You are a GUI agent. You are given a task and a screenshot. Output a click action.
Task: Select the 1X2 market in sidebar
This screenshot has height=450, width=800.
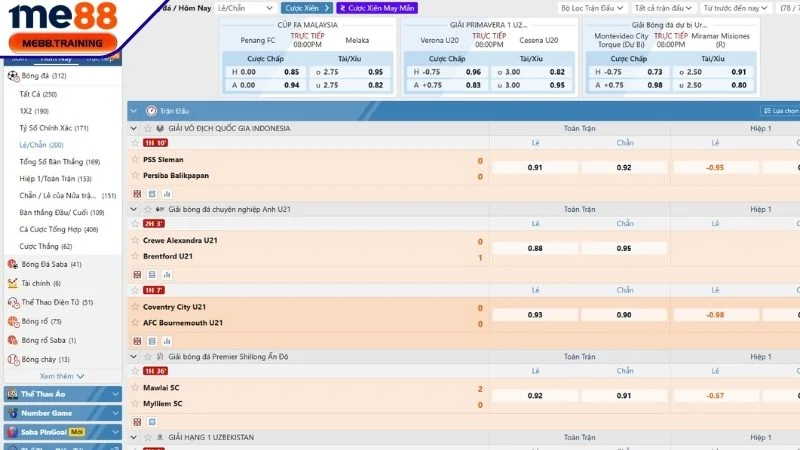click(34, 111)
